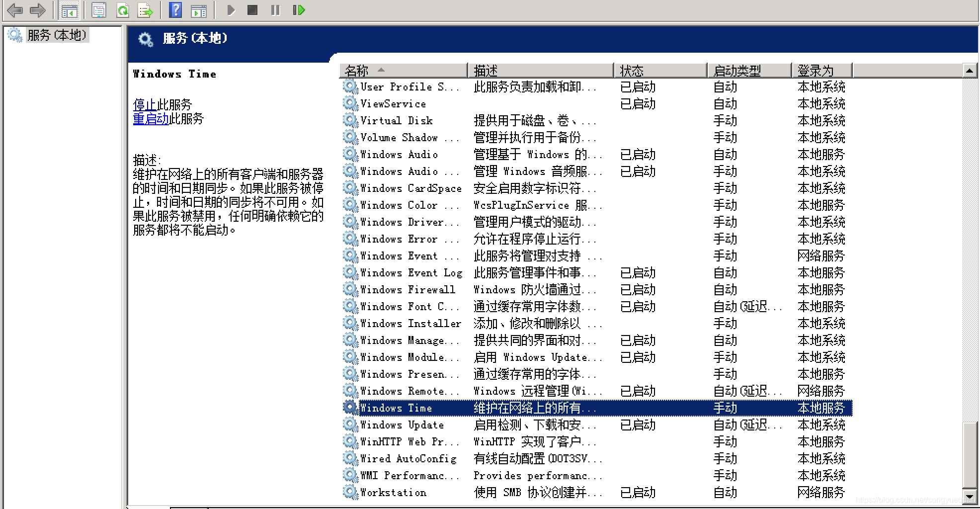Click the scrollbar down arrow of the list

click(x=969, y=496)
